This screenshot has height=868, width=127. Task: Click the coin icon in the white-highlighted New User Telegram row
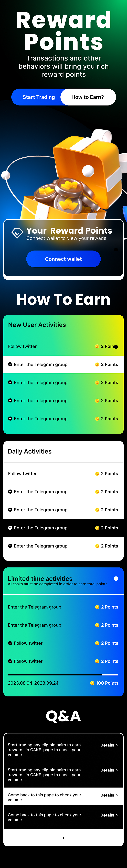click(97, 365)
